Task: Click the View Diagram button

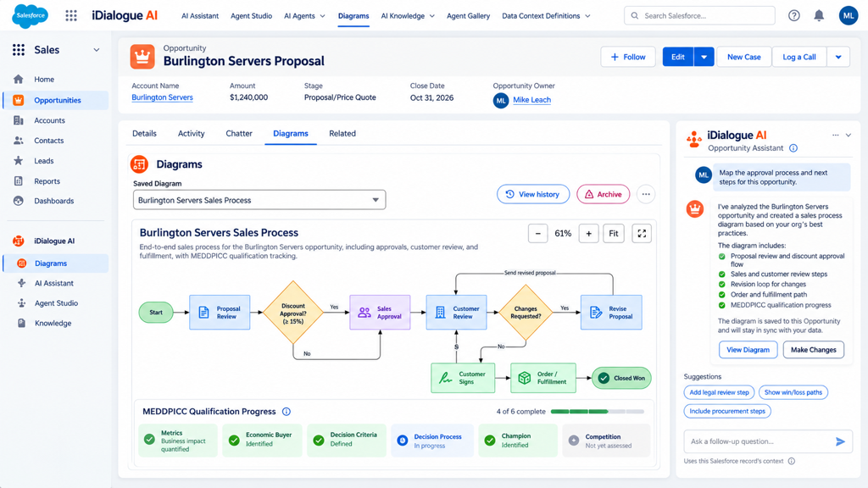Action: point(748,350)
